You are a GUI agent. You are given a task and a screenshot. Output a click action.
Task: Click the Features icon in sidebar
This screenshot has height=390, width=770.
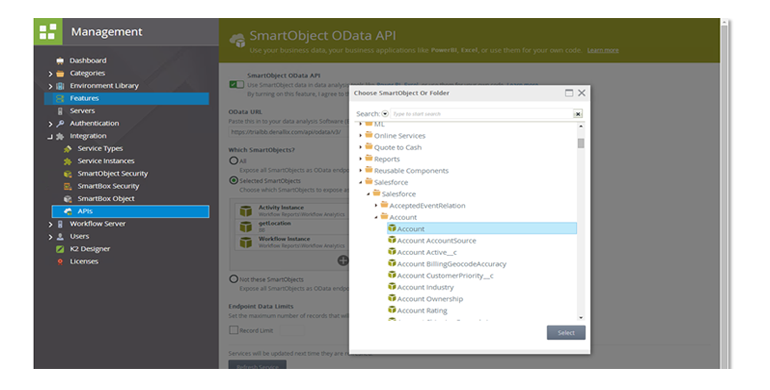pyautogui.click(x=60, y=98)
